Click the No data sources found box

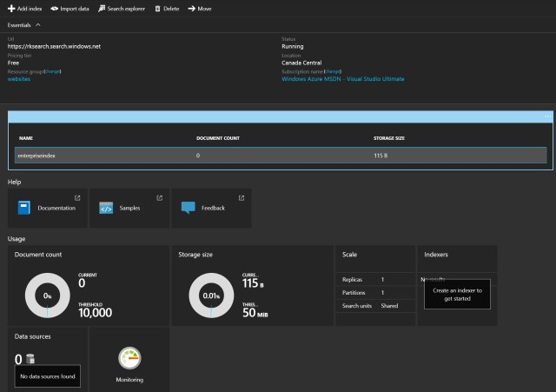coord(48,376)
